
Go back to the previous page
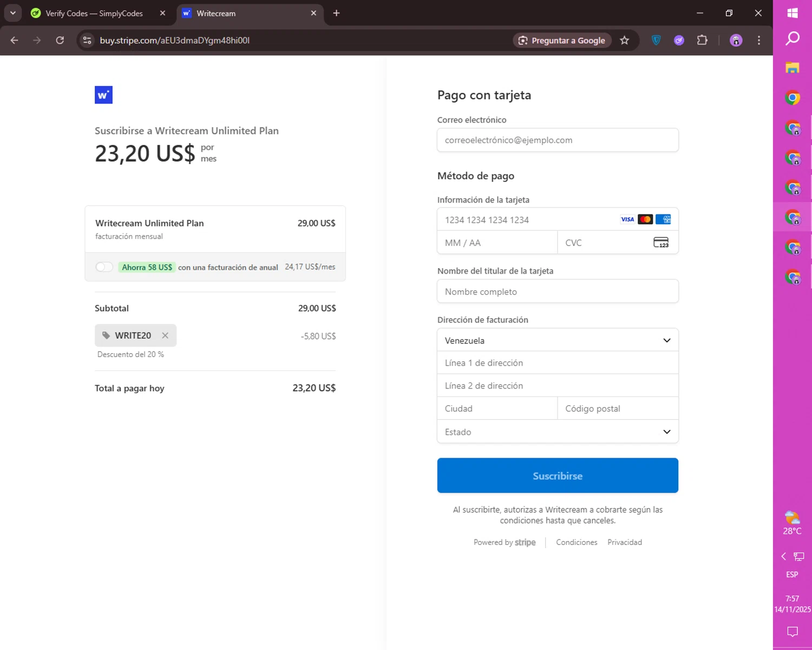coord(15,40)
